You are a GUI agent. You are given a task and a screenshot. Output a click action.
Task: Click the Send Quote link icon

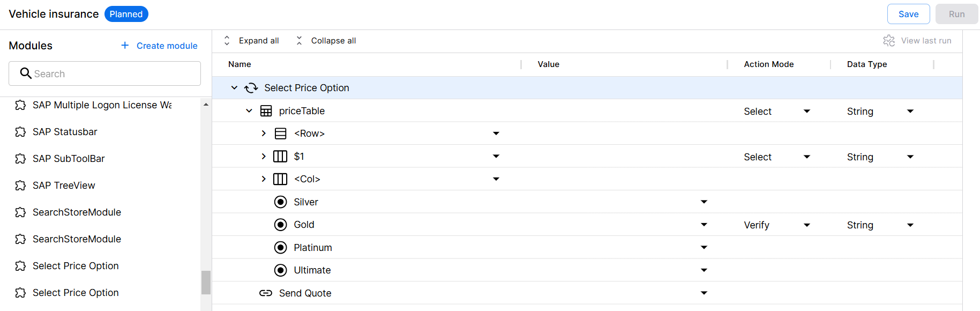tap(266, 293)
